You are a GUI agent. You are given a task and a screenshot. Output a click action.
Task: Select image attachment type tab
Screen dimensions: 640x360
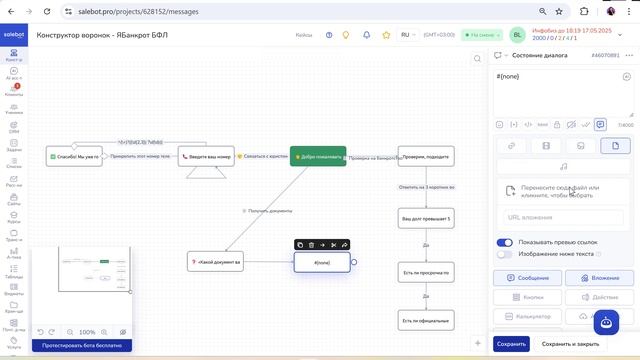tap(581, 146)
